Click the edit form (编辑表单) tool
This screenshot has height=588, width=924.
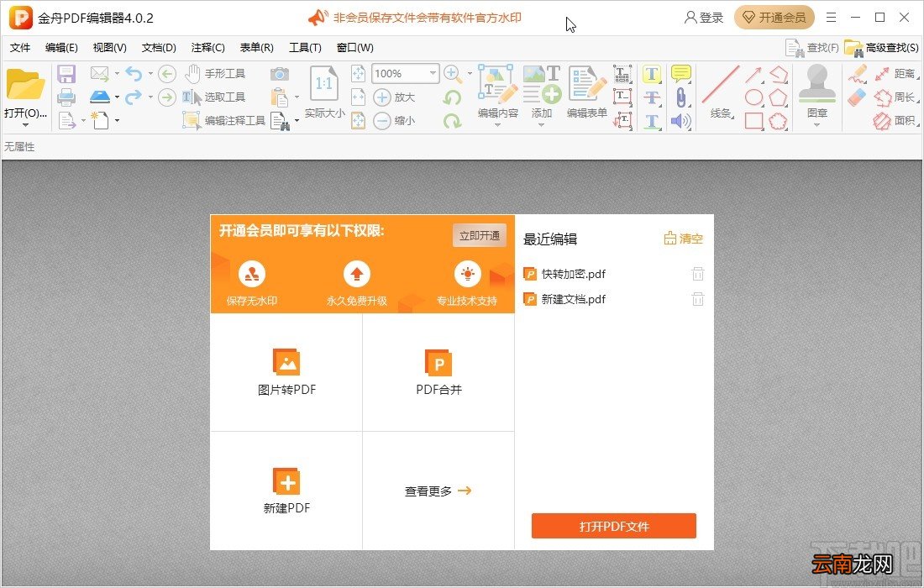(587, 90)
